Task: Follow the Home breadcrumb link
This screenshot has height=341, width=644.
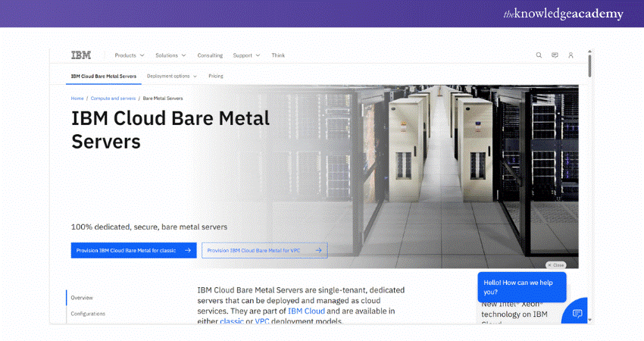Action: pos(77,99)
